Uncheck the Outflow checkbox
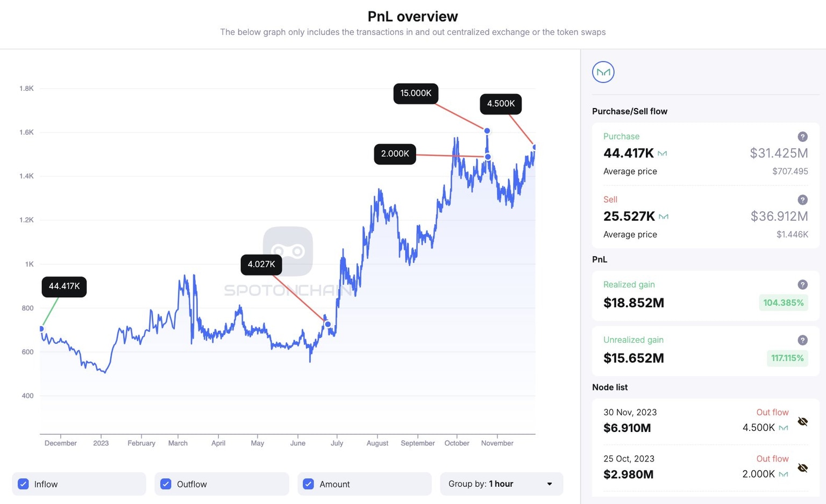Image resolution: width=826 pixels, height=504 pixels. pos(166,484)
